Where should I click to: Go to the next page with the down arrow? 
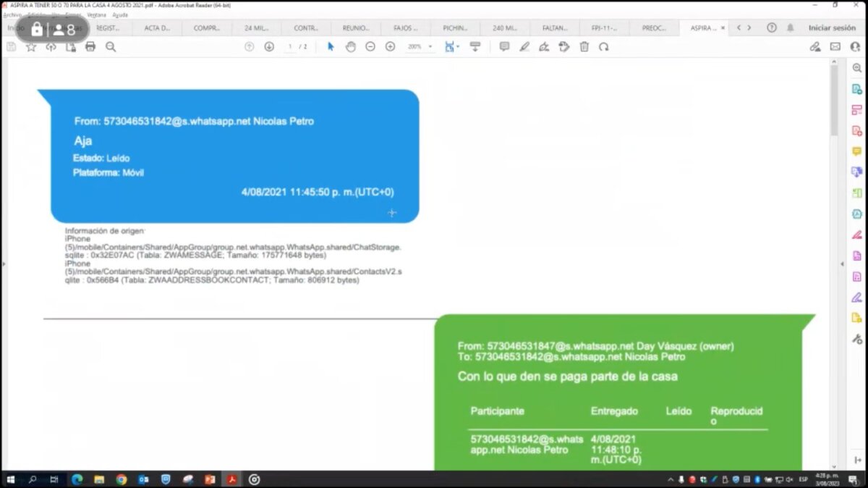(x=269, y=46)
